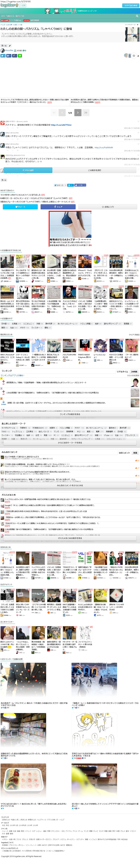Click the green LINE share icon
The height and width of the screenshot is (868, 140).
(20, 56)
